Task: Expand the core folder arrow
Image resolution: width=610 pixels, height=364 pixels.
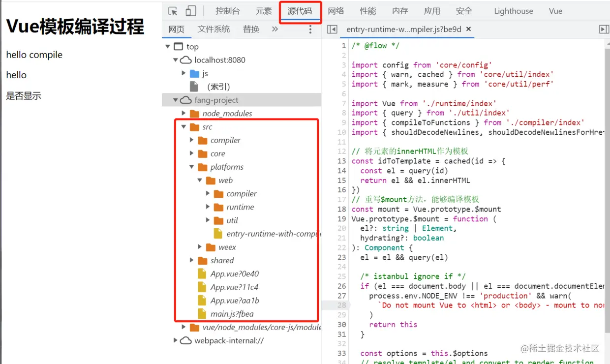Action: [x=192, y=153]
